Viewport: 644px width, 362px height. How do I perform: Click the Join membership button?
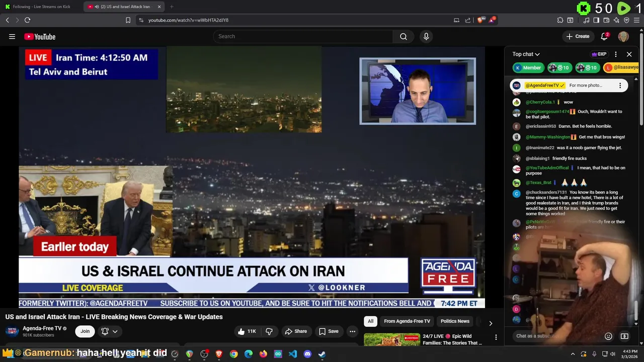pos(85,331)
